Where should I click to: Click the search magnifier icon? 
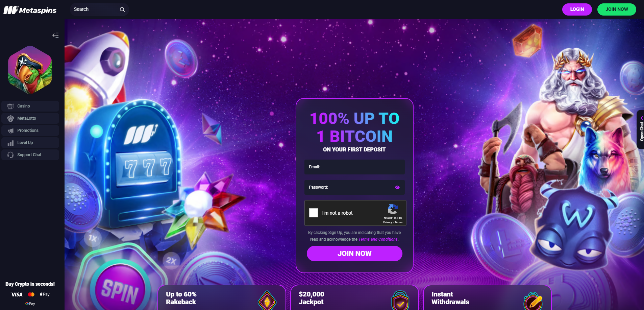pyautogui.click(x=122, y=9)
